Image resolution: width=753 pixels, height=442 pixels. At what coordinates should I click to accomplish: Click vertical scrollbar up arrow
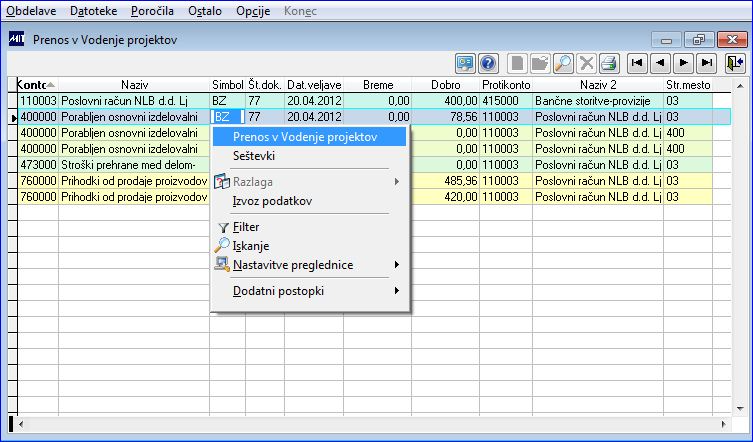pyautogui.click(x=740, y=86)
